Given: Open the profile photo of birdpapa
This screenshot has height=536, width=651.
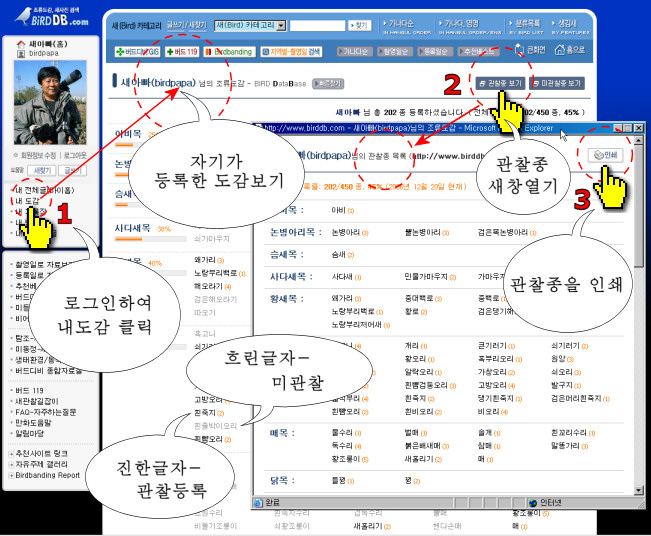Looking at the screenshot, I should (x=50, y=102).
